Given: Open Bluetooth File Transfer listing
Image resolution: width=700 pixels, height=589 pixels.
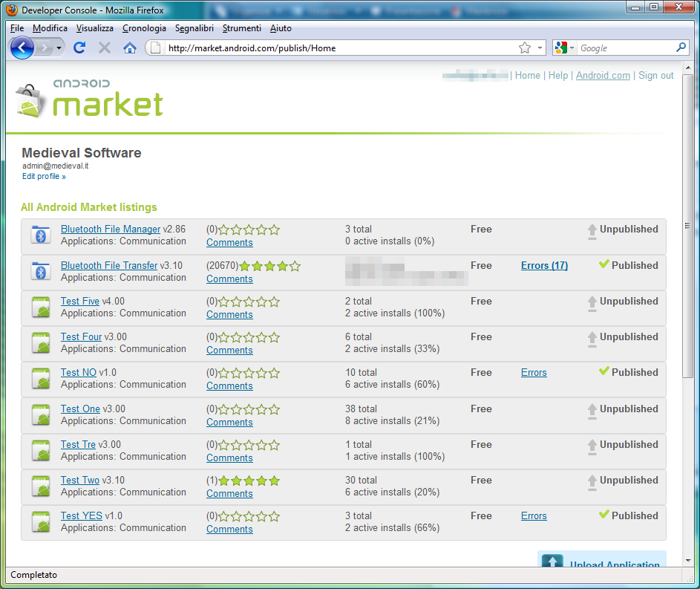Looking at the screenshot, I should click(109, 266).
